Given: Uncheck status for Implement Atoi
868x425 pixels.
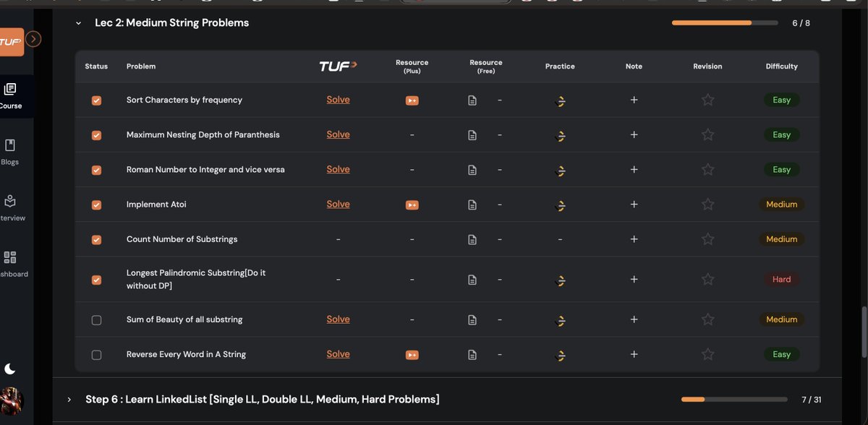Looking at the screenshot, I should [x=96, y=205].
